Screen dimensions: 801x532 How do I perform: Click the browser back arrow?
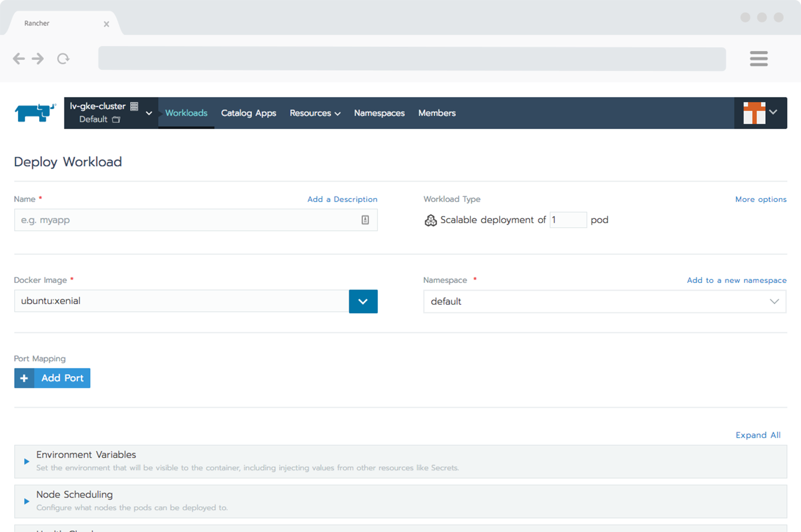pyautogui.click(x=19, y=59)
